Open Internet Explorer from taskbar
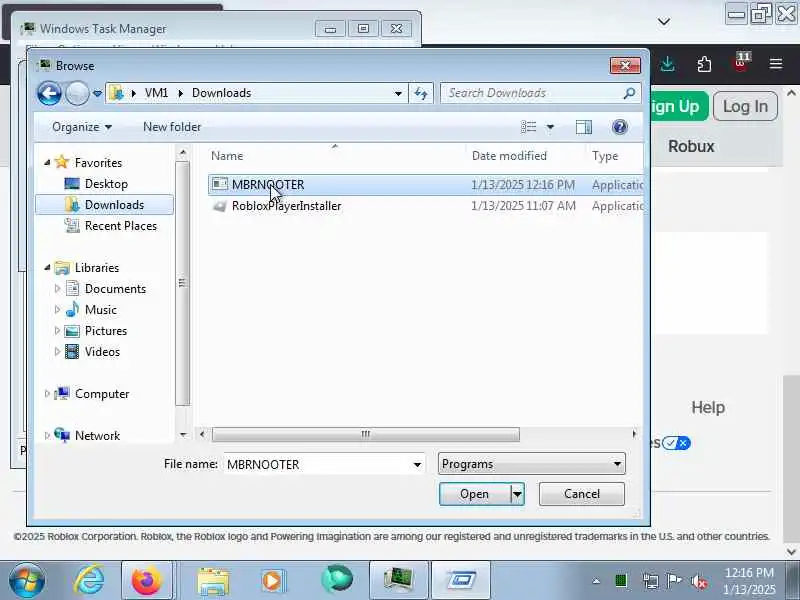800x600 pixels. point(89,580)
